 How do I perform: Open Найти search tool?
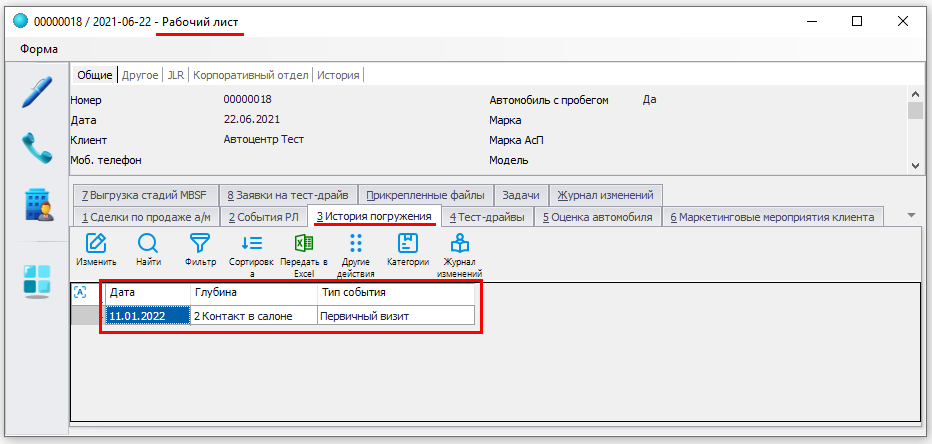148,243
